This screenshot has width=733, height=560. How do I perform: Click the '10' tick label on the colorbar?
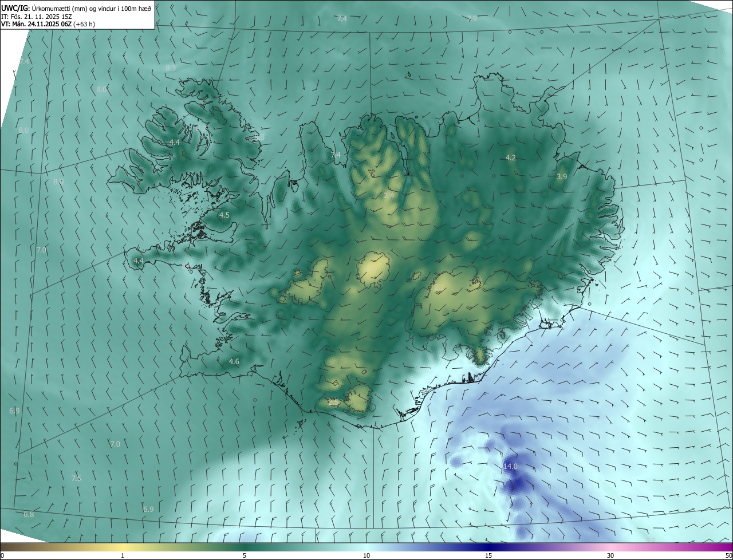(x=366, y=555)
